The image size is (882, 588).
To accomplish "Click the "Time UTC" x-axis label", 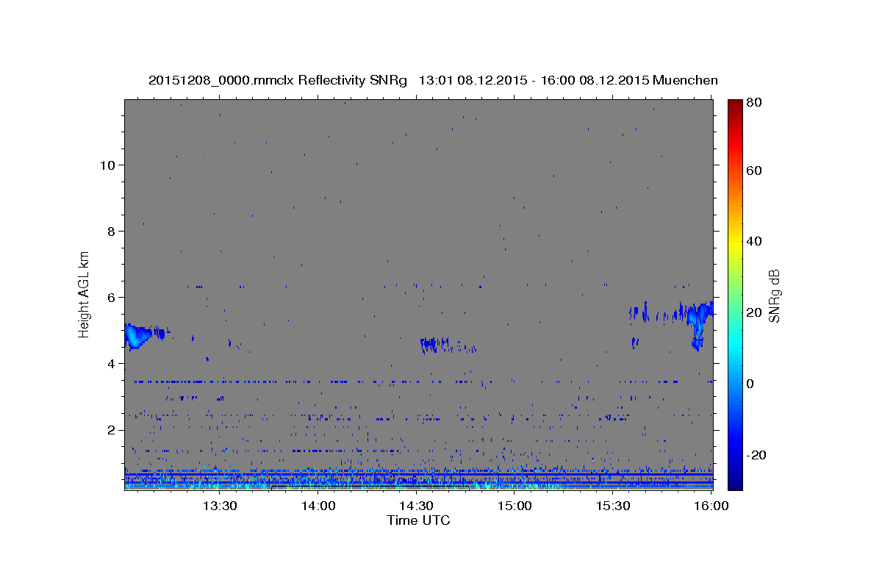I will (x=418, y=520).
